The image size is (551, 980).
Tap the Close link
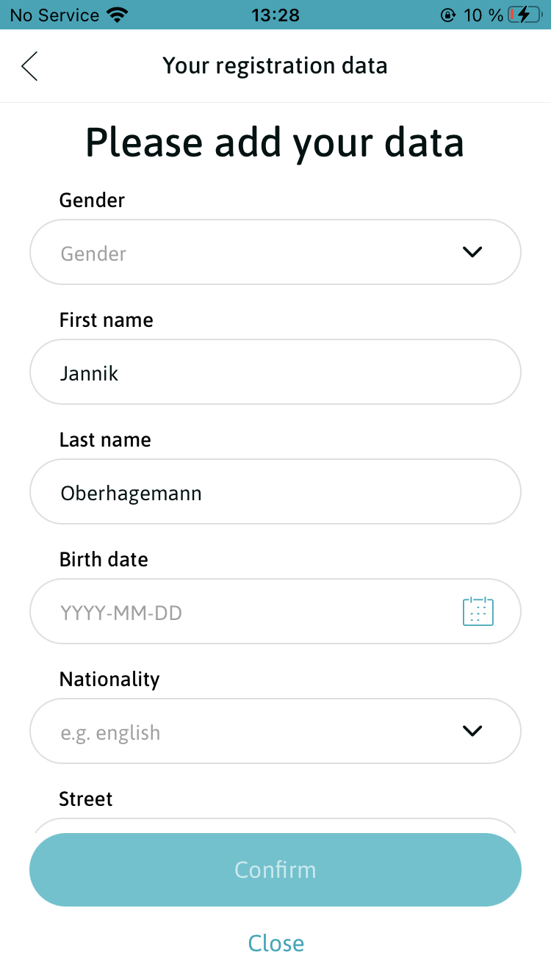click(275, 943)
